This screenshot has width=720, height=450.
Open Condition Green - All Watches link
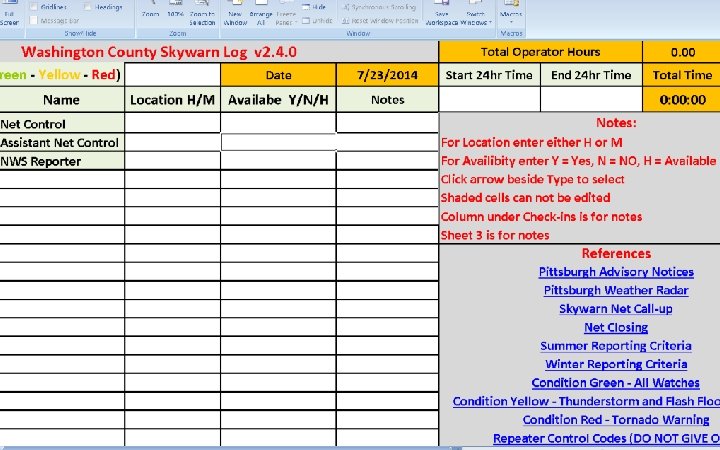(616, 382)
